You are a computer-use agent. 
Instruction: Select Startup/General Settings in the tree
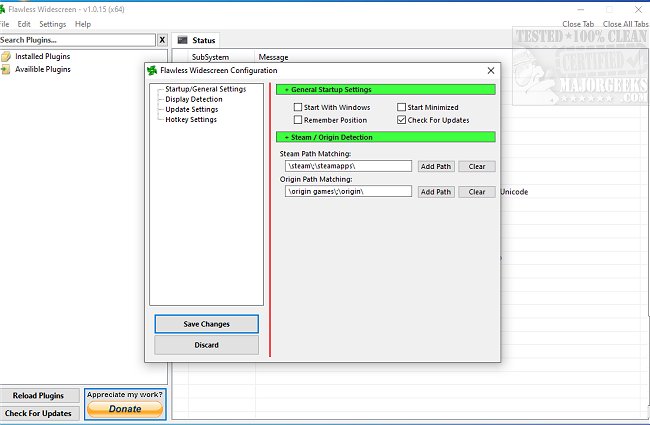click(206, 89)
